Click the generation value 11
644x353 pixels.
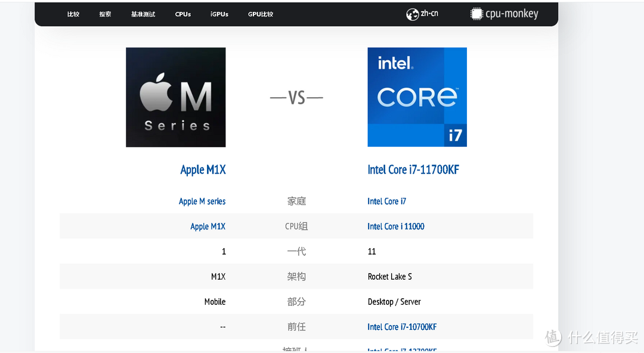pyautogui.click(x=371, y=252)
